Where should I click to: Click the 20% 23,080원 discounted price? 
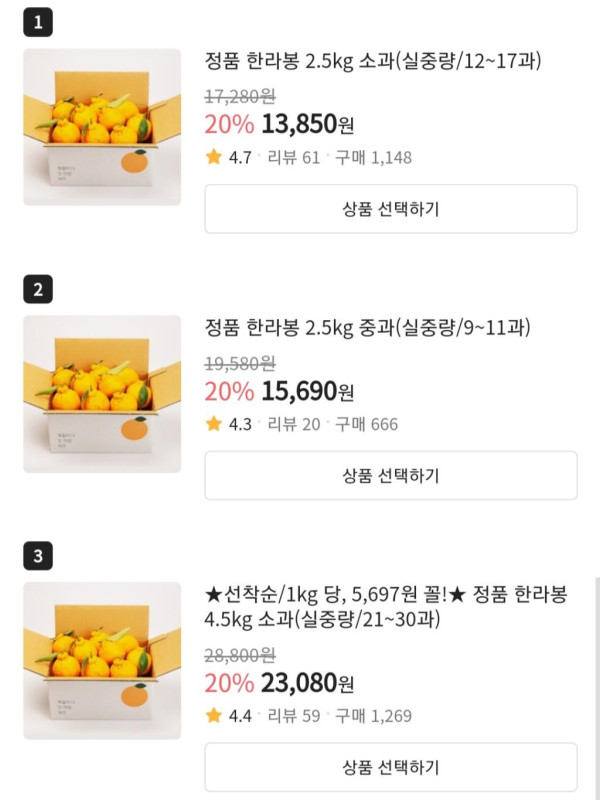pyautogui.click(x=279, y=684)
